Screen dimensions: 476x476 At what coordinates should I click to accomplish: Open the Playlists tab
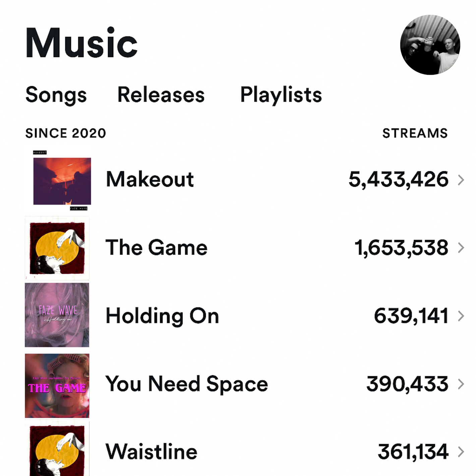coord(281,95)
